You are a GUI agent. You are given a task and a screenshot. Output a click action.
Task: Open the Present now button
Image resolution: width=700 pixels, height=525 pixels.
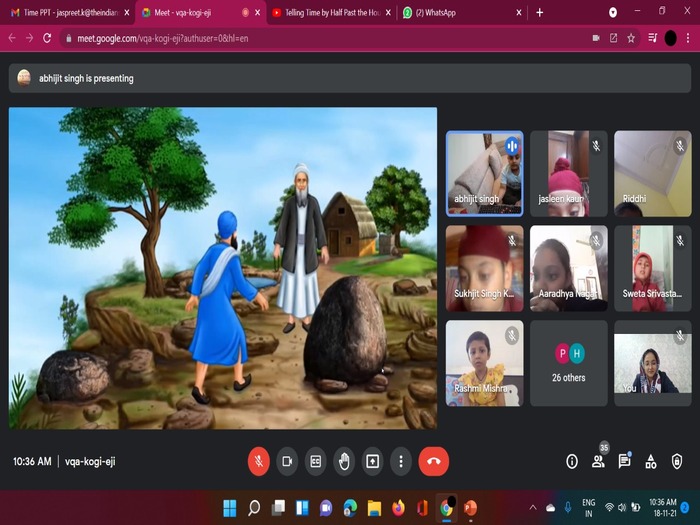[372, 461]
